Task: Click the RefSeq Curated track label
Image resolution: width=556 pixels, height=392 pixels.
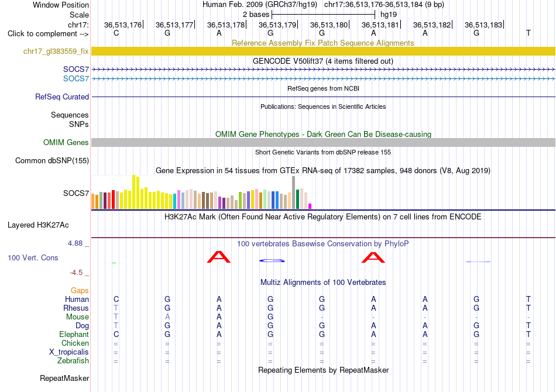Action: click(61, 97)
